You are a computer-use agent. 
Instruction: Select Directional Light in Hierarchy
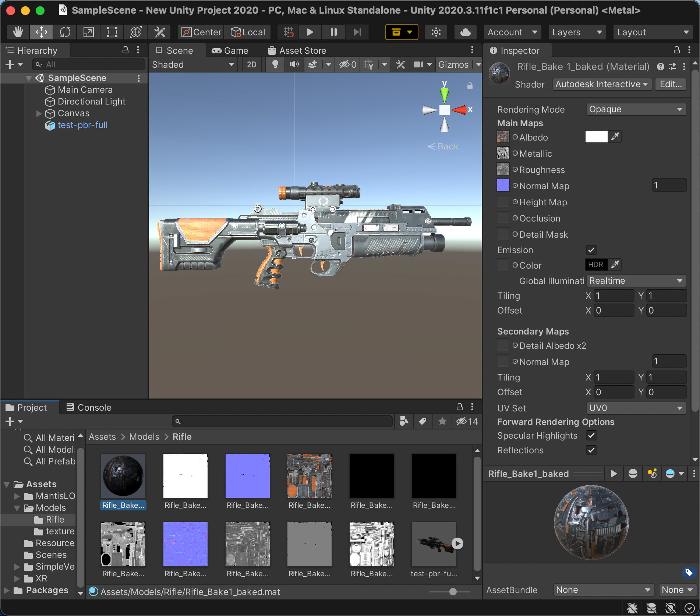click(x=92, y=102)
